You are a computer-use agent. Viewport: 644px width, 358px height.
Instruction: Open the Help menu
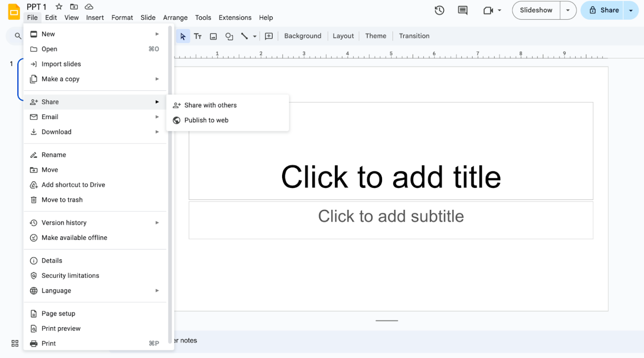click(266, 18)
